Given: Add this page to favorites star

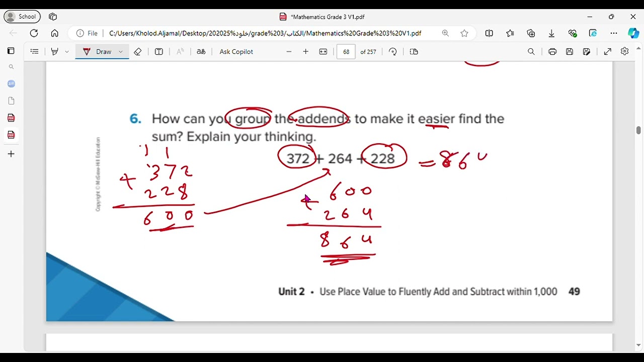Looking at the screenshot, I should [x=464, y=33].
